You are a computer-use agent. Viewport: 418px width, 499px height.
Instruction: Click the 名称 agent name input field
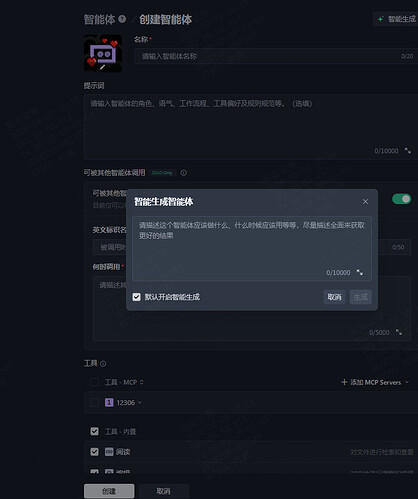pos(275,56)
